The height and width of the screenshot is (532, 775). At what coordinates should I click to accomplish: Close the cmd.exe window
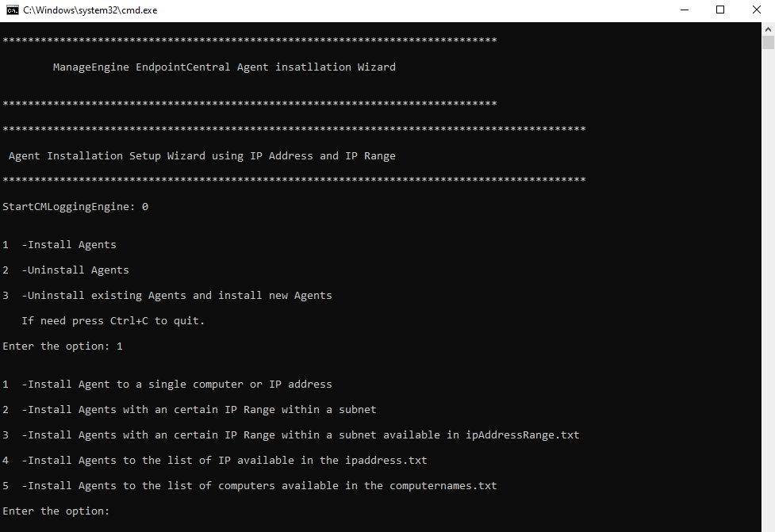point(757,10)
